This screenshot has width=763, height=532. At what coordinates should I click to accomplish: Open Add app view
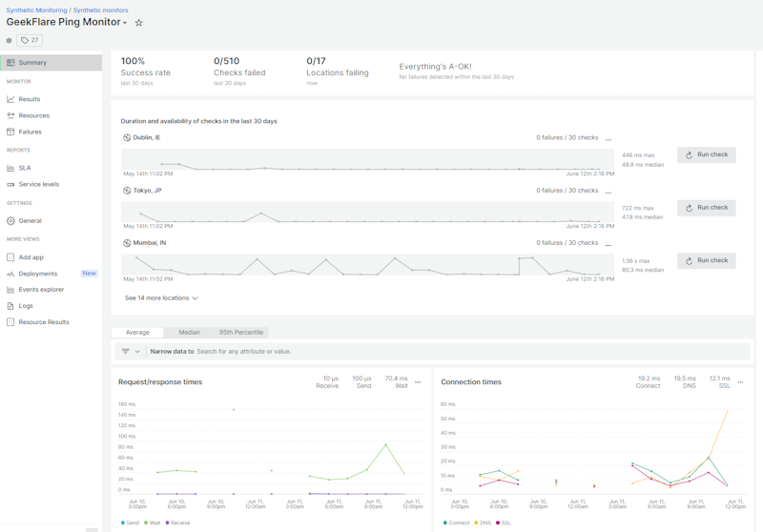(31, 257)
